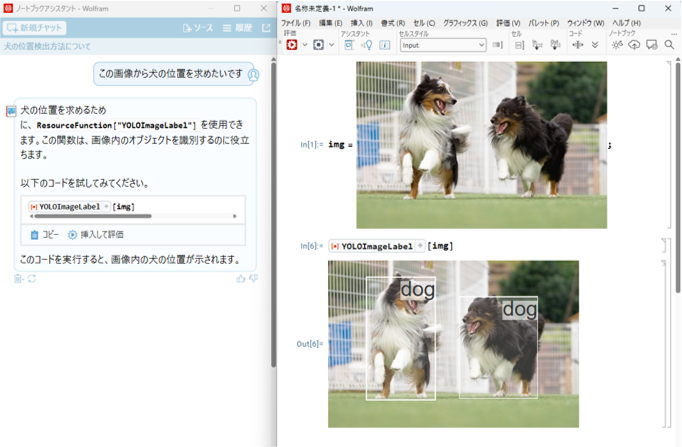Open the セルスタイル Input dropdown
The height and width of the screenshot is (447, 682).
point(443,45)
